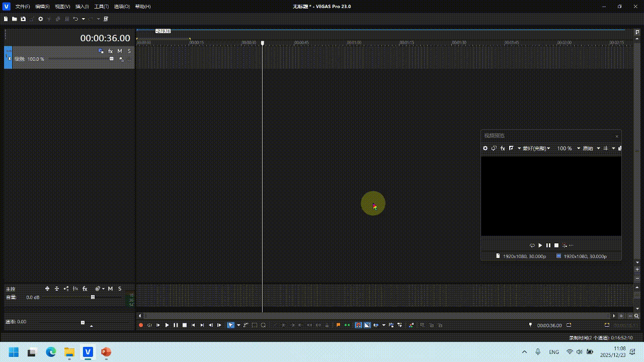The image size is (644, 362).
Task: Click the track level slider handle
Action: [x=111, y=59]
